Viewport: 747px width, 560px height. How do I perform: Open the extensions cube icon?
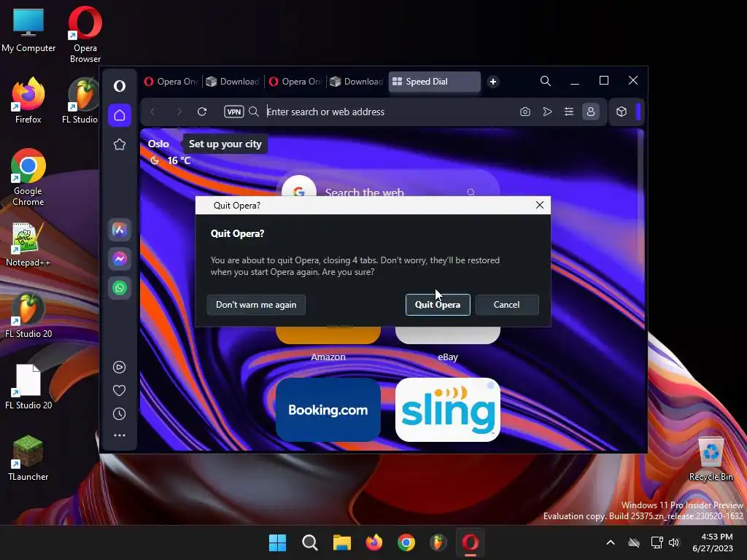point(622,112)
